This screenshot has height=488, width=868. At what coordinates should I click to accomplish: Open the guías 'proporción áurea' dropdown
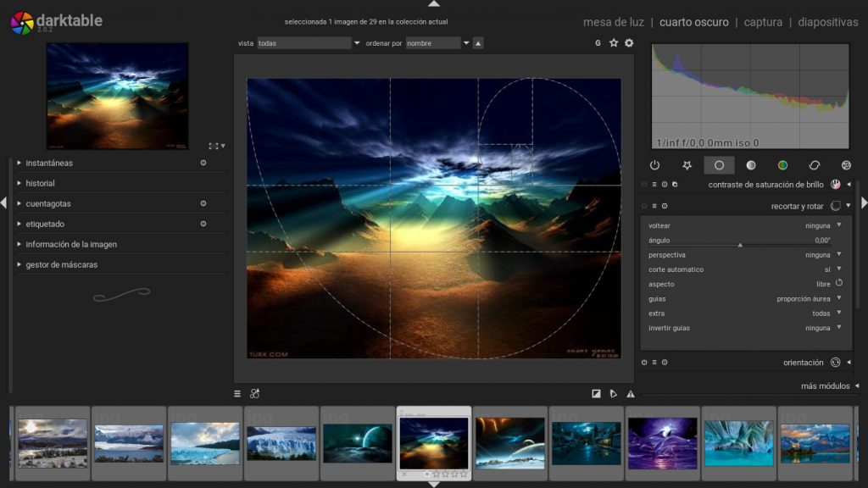coord(746,299)
